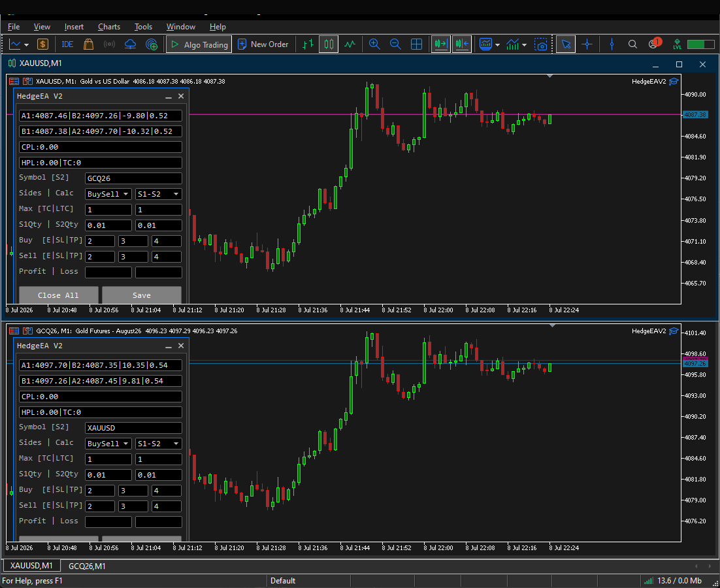
Task: Click HedgeEAV2 expert hat icon on XAUUSD chart
Action: tap(674, 81)
